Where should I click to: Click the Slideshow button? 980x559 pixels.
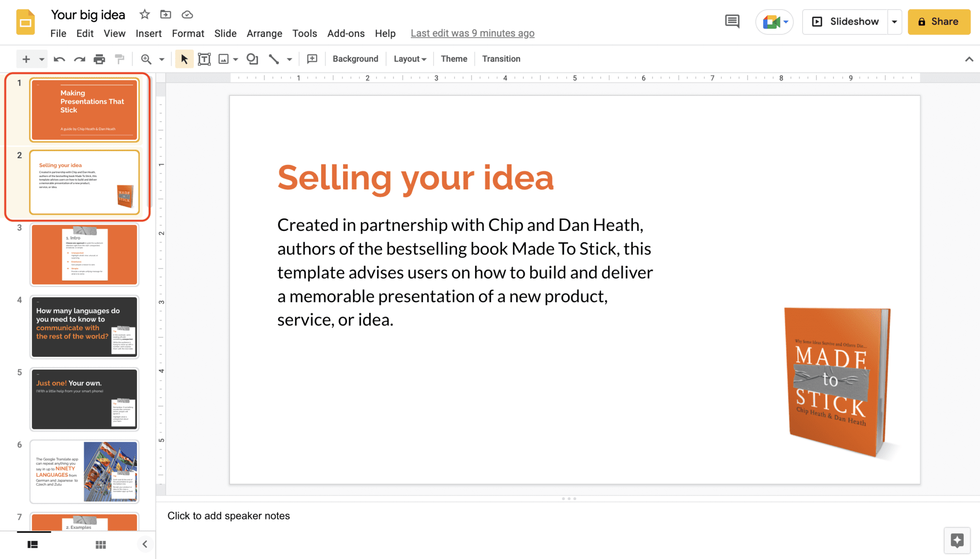(846, 22)
